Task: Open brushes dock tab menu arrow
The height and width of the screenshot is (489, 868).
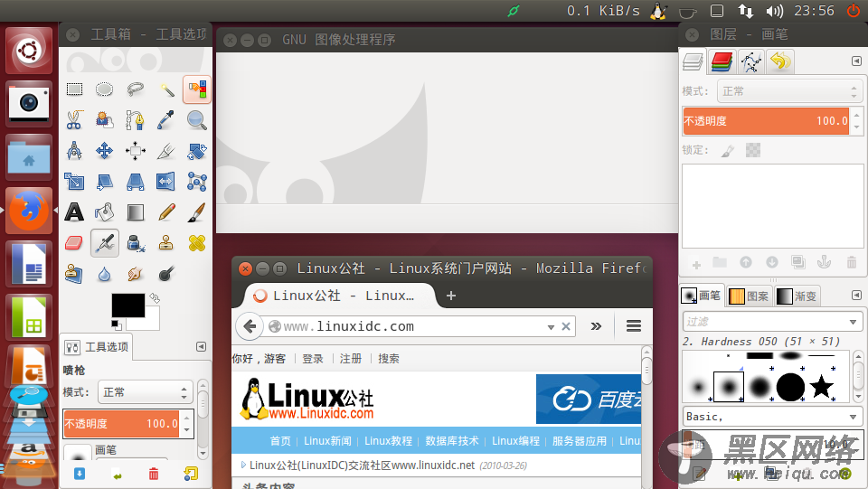Action: click(x=856, y=296)
